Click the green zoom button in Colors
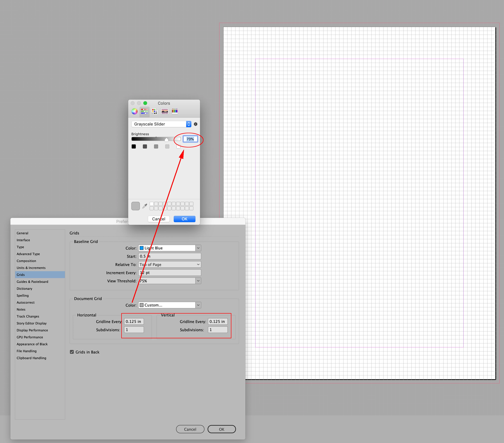This screenshot has height=443, width=504. coord(145,103)
